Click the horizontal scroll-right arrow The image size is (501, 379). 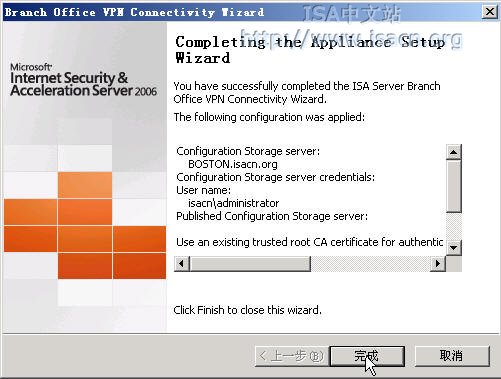coord(438,264)
